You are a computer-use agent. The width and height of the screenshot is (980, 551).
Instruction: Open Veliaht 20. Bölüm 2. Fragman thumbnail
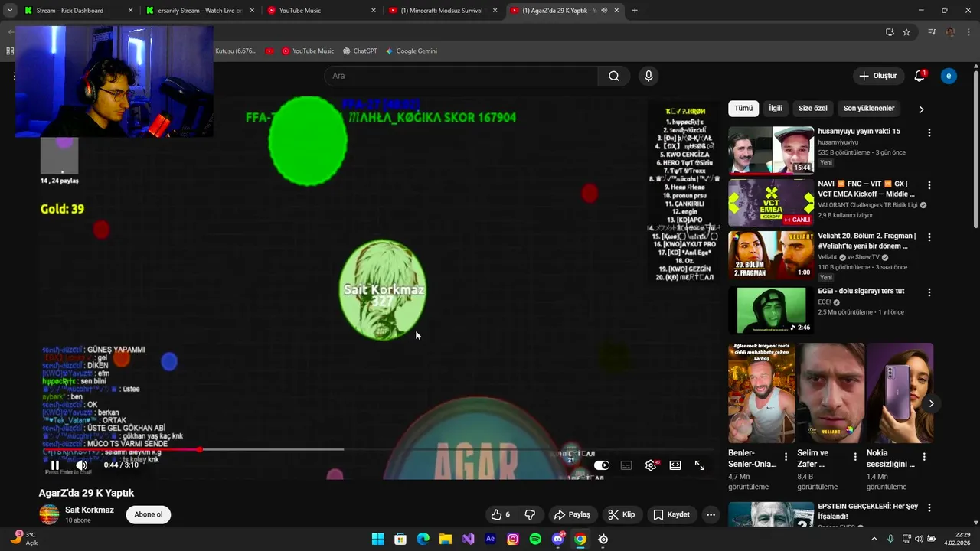click(x=771, y=255)
